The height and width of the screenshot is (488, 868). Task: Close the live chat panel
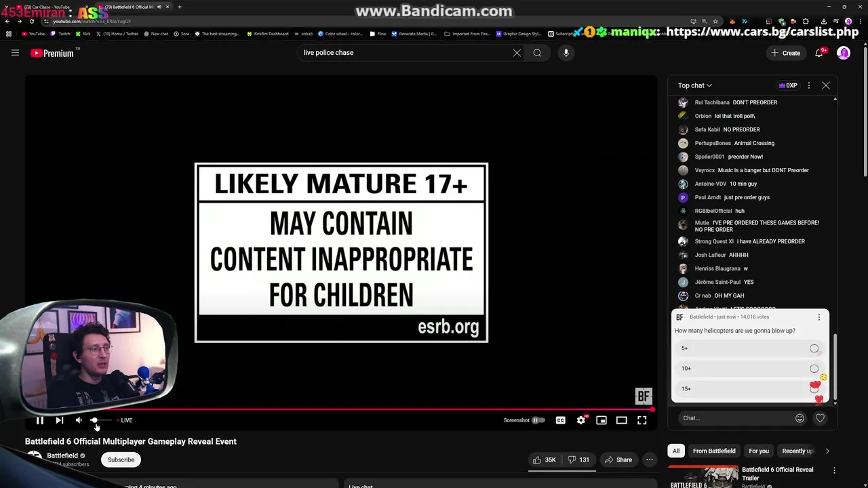(826, 85)
